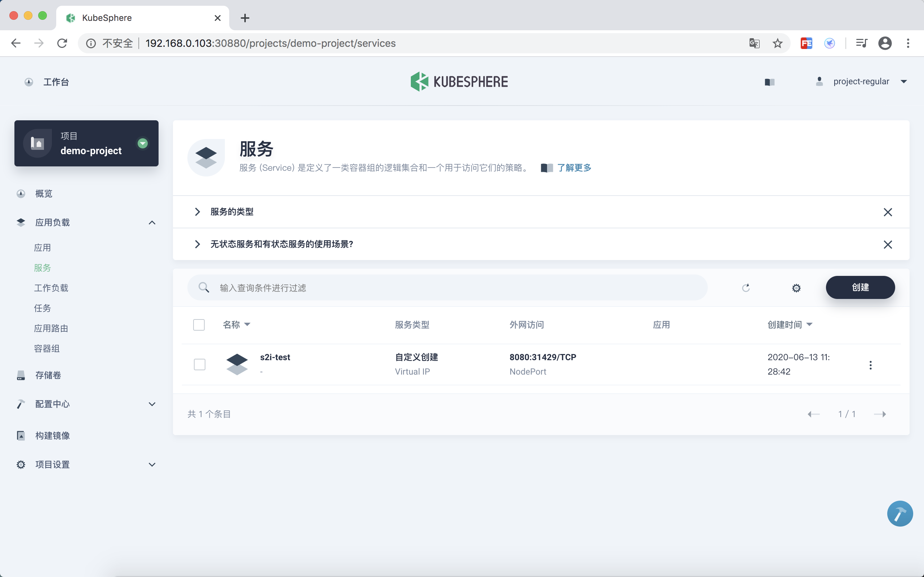Bookmark page with the star icon
924x577 pixels.
[777, 43]
